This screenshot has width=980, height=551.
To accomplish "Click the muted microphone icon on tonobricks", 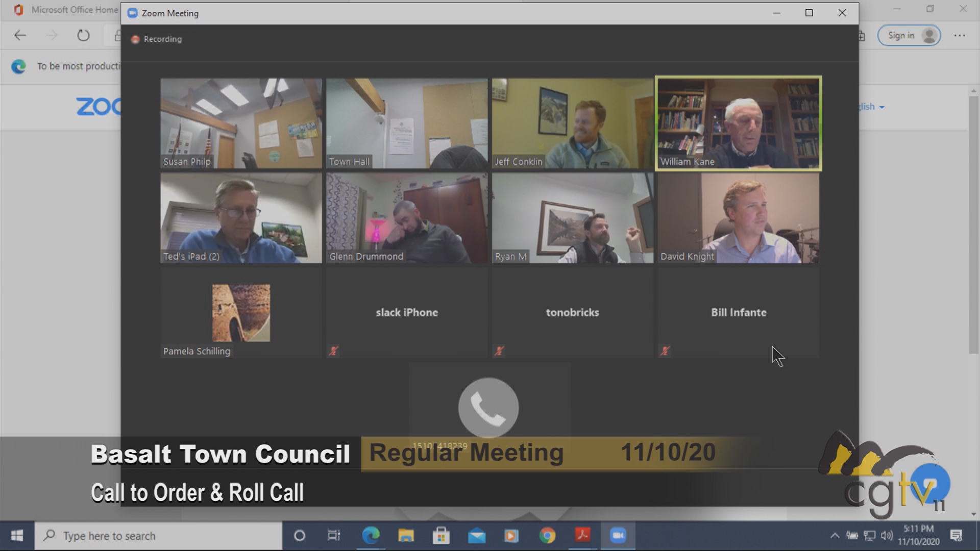I will (499, 351).
